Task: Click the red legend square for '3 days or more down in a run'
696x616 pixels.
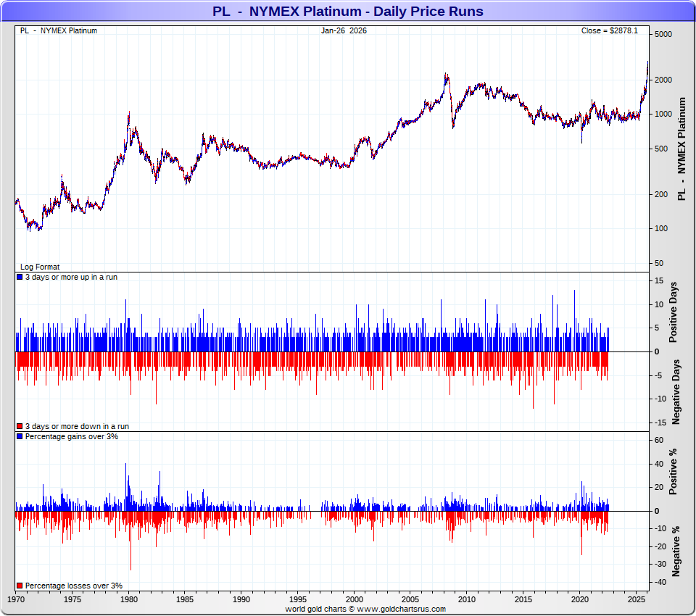Action: click(20, 426)
